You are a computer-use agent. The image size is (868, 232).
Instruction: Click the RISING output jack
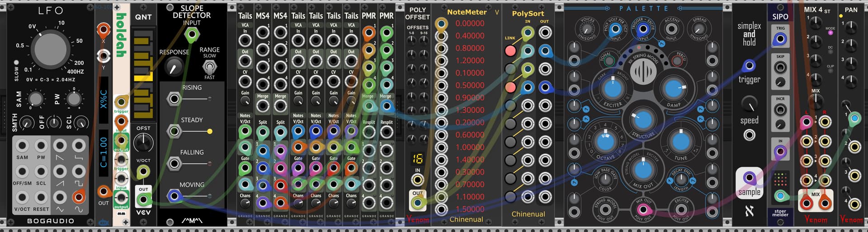click(x=174, y=99)
